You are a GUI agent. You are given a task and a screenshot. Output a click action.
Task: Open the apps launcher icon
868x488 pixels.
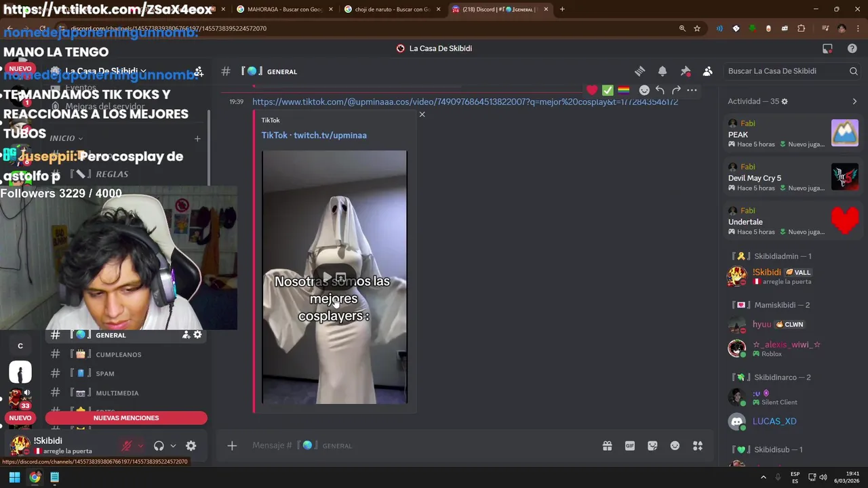click(698, 445)
